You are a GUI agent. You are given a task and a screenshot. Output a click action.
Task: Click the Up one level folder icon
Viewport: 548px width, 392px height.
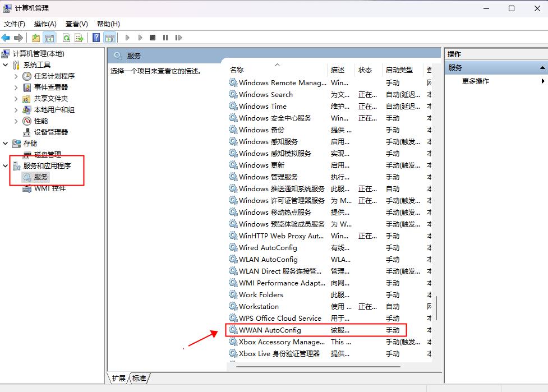(x=36, y=38)
